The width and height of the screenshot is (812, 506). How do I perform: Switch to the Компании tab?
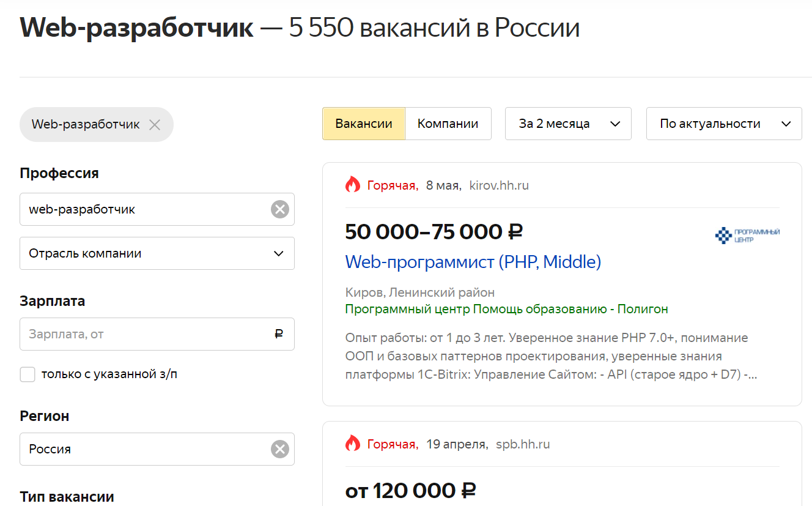(x=448, y=124)
